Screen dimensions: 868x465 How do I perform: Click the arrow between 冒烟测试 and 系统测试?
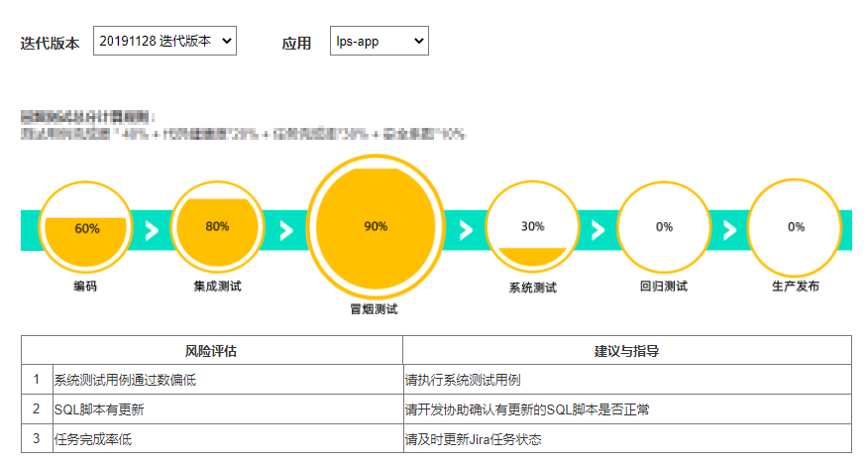point(466,230)
